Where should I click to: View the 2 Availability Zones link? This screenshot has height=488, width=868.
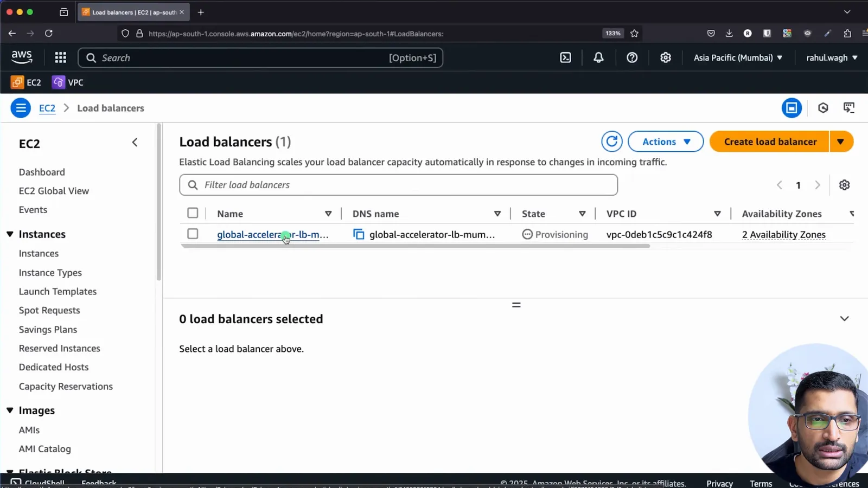click(x=783, y=234)
